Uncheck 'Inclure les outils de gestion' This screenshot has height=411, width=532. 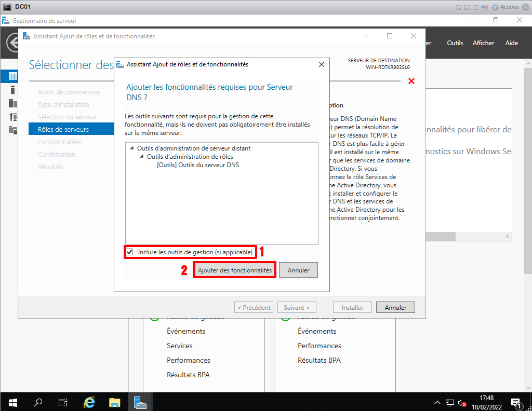[x=130, y=252]
